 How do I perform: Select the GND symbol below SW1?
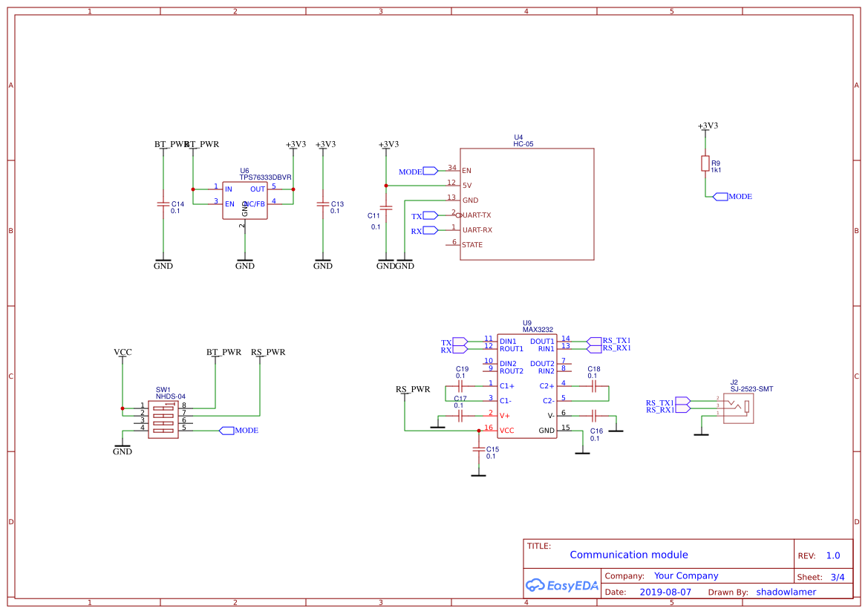tap(123, 449)
